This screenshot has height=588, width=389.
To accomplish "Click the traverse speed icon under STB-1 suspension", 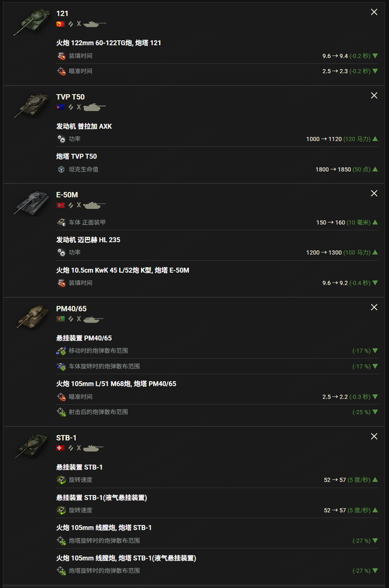I will tap(61, 480).
